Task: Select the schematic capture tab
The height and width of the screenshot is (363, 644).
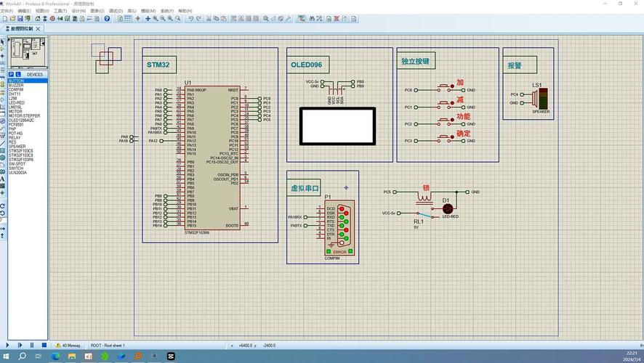Action: [x=22, y=29]
